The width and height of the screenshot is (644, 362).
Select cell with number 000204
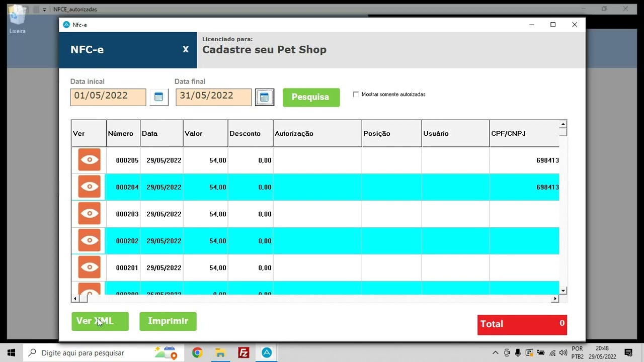pyautogui.click(x=123, y=187)
